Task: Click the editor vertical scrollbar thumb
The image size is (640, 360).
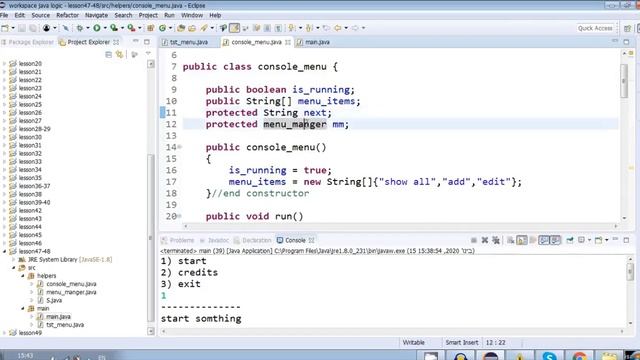Action: click(624, 81)
